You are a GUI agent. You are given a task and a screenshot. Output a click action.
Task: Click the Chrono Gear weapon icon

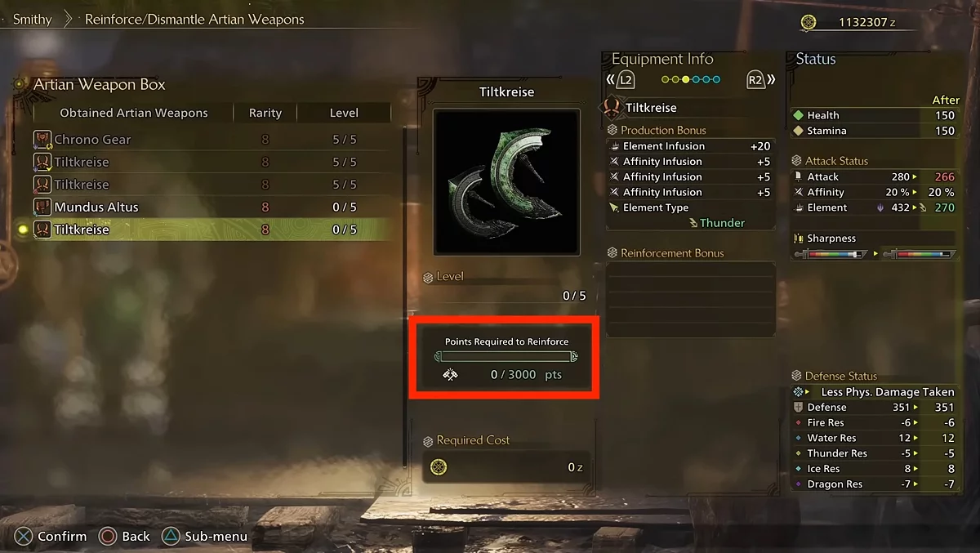[42, 140]
